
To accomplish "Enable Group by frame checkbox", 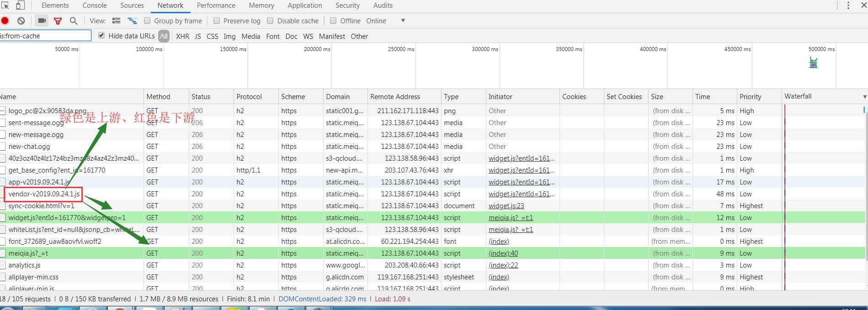I will (x=147, y=21).
